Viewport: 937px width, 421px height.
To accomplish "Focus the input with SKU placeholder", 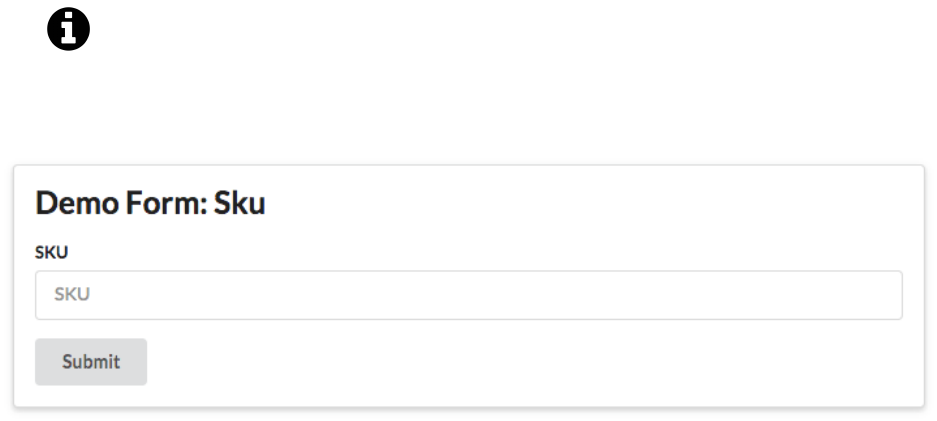I will pyautogui.click(x=468, y=295).
